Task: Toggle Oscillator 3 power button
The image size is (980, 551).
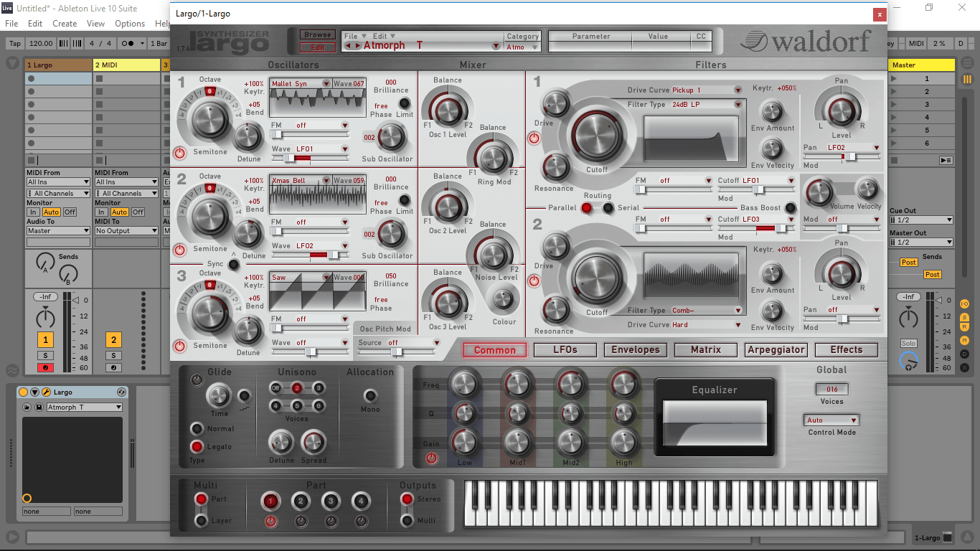Action: click(179, 346)
